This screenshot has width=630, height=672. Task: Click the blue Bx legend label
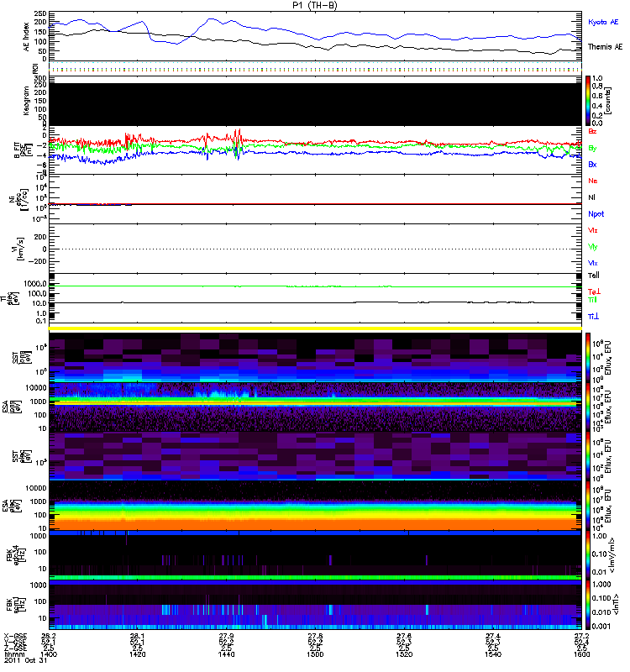593,164
